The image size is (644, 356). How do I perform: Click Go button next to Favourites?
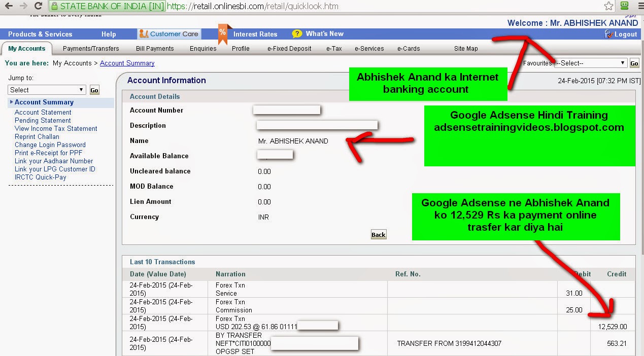(x=634, y=63)
